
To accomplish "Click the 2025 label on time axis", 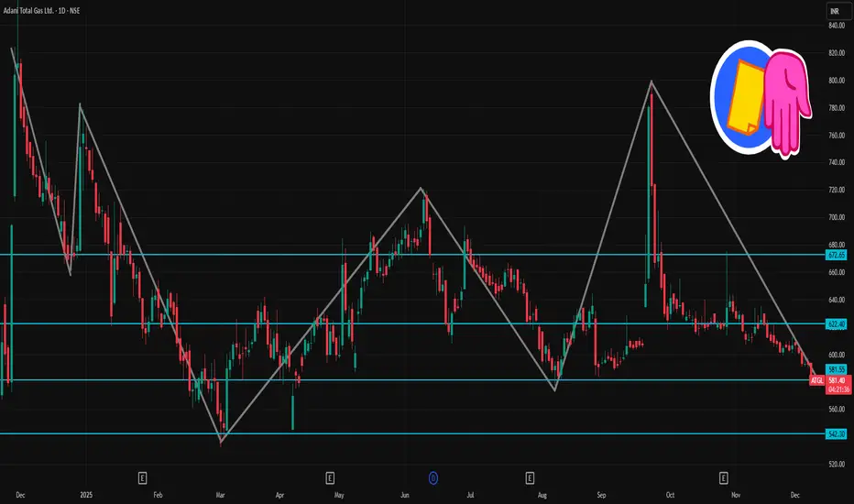I will tap(86, 495).
